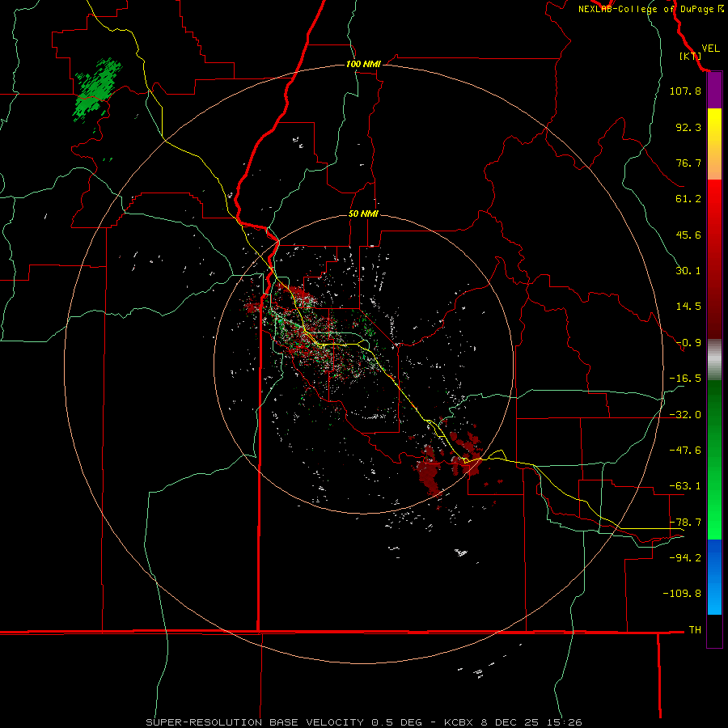Image resolution: width=728 pixels, height=728 pixels.
Task: Click the purple segment of velocity color bar
Action: [x=714, y=91]
